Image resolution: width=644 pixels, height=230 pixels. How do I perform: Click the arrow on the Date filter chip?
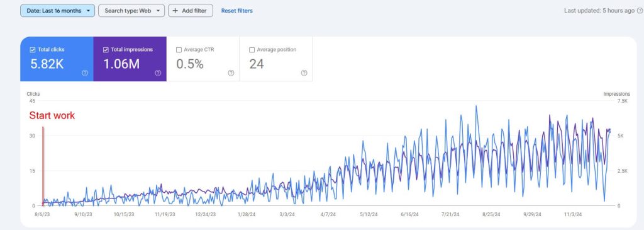click(x=88, y=11)
